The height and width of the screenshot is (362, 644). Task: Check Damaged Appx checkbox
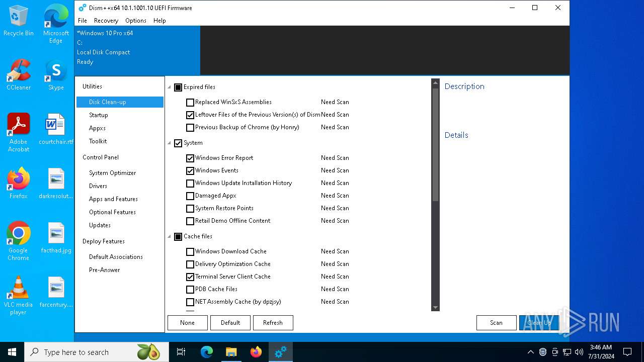click(190, 196)
